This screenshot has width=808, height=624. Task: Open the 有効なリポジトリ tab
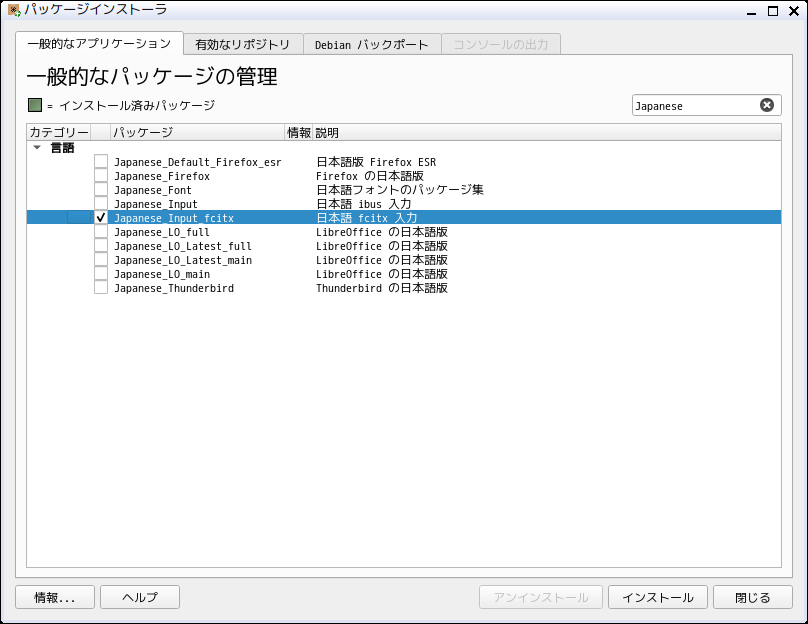click(243, 45)
